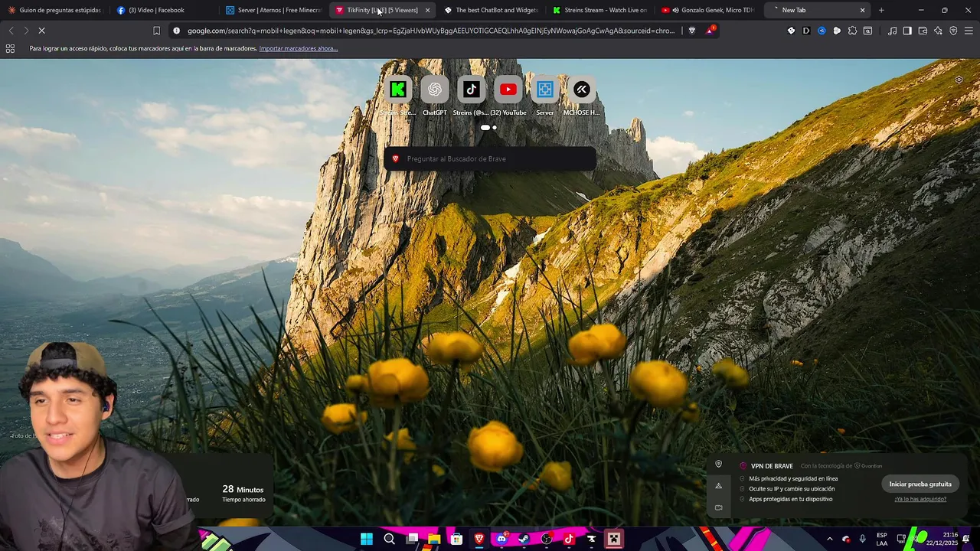Select the VPN shield card tab
The width and height of the screenshot is (980, 551).
tap(718, 464)
